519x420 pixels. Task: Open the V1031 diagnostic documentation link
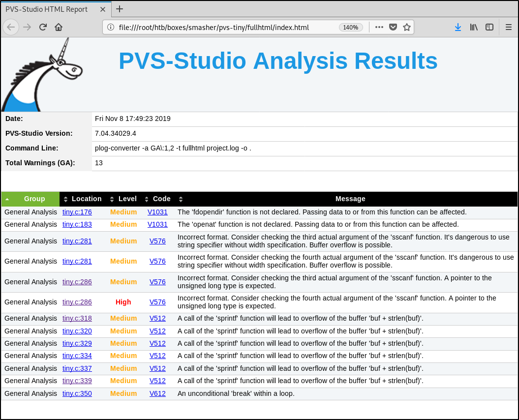click(x=158, y=212)
